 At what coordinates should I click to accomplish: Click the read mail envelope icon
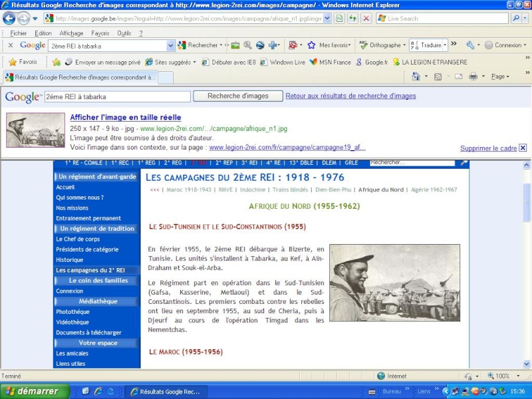(459, 76)
